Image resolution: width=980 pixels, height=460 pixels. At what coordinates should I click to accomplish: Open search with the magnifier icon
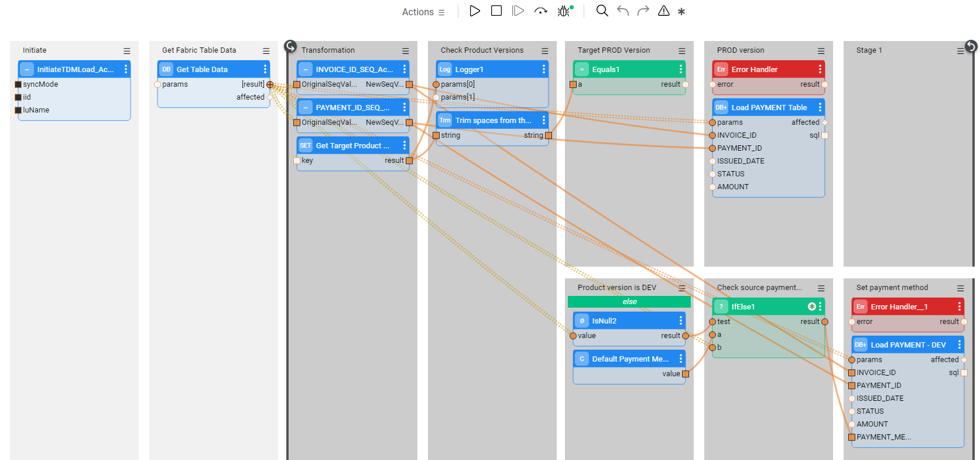click(602, 11)
